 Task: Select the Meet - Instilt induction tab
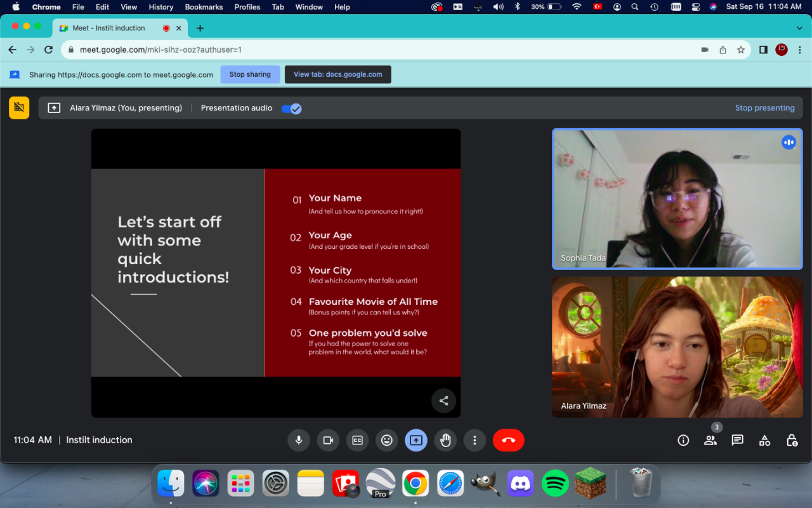108,28
